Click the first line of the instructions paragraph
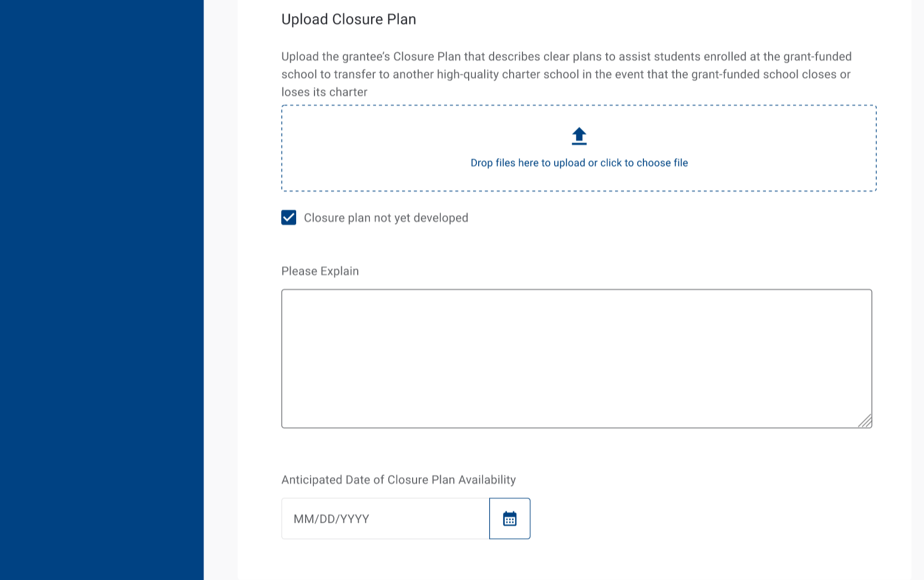 (566, 57)
